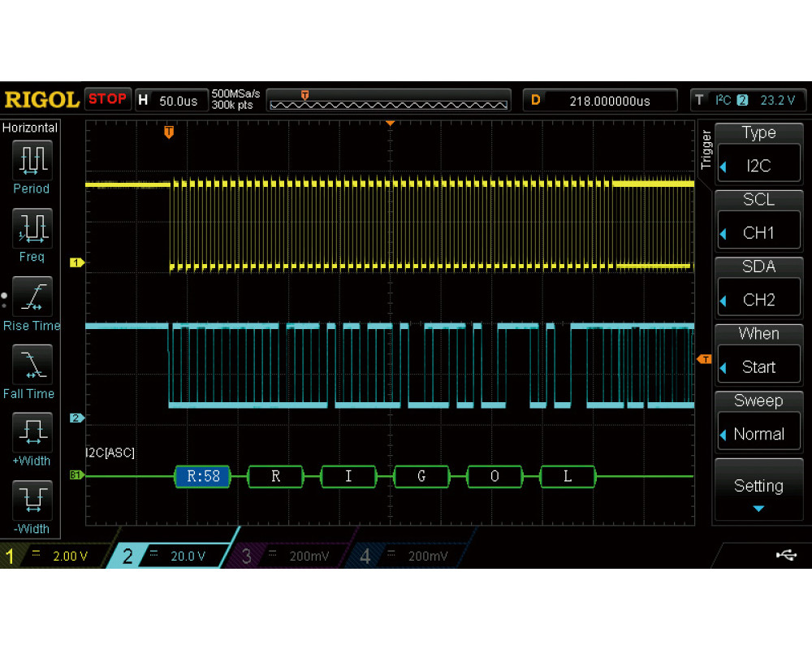
Task: Select the Rise Time measurement icon
Action: tap(32, 297)
